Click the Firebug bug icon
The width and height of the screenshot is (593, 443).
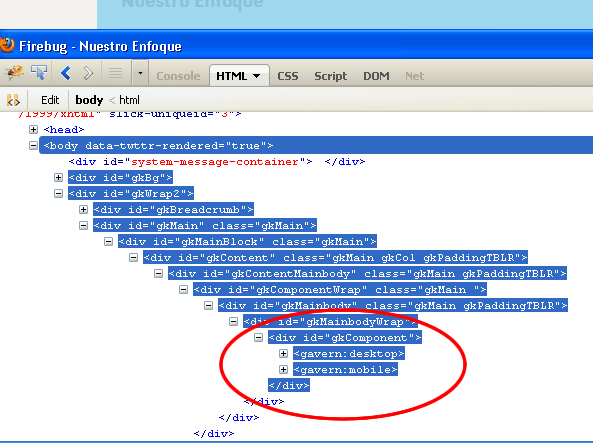pyautogui.click(x=14, y=72)
